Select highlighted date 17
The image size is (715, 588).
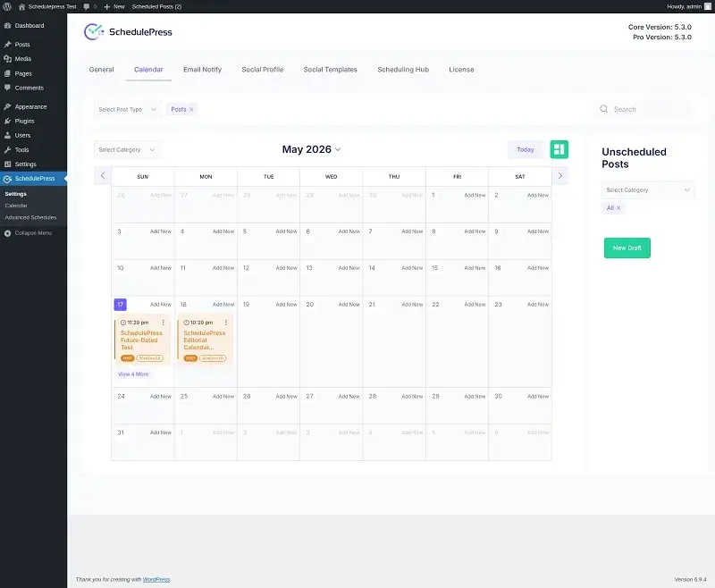click(x=120, y=305)
